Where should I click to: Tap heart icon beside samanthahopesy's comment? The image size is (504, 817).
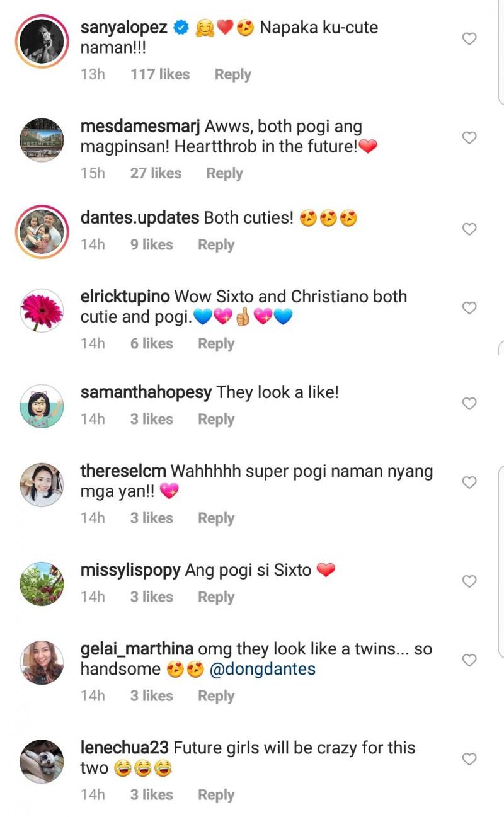pos(469,404)
